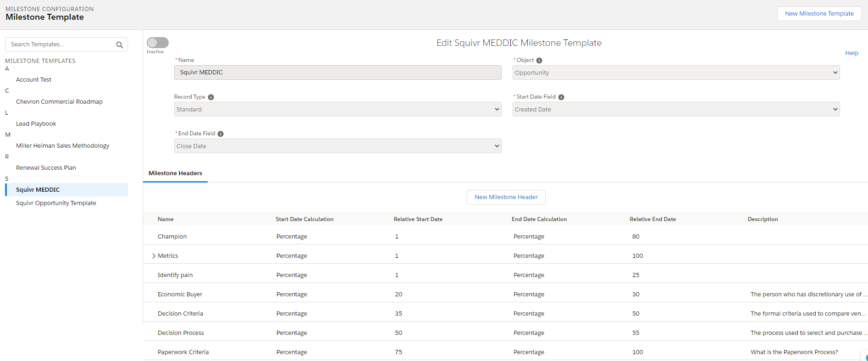Screen dimensions: 868x361
Task: Open the Help link
Action: coord(851,53)
